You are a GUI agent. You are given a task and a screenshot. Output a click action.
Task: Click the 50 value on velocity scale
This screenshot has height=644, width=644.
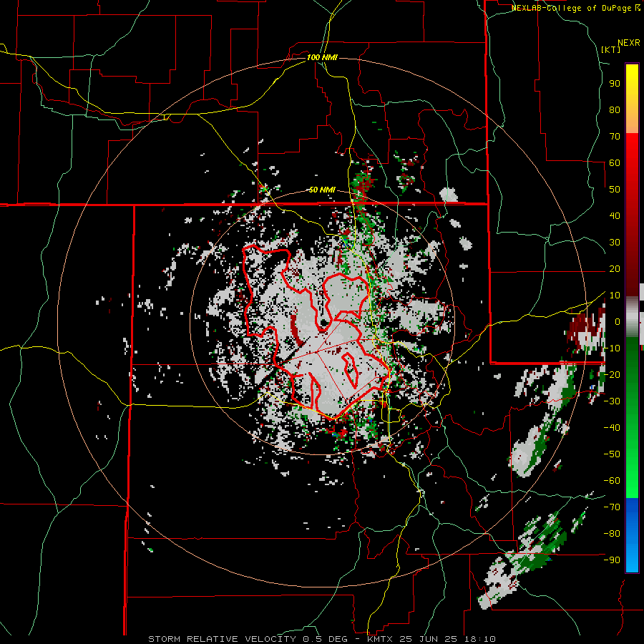click(x=615, y=190)
